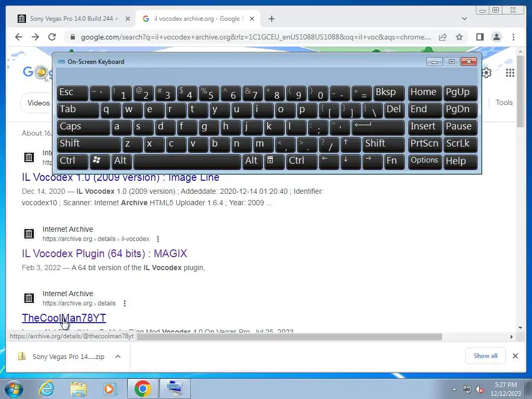
Task: Click Internet Archive favicon of il-vocodex result
Action: 29,234
